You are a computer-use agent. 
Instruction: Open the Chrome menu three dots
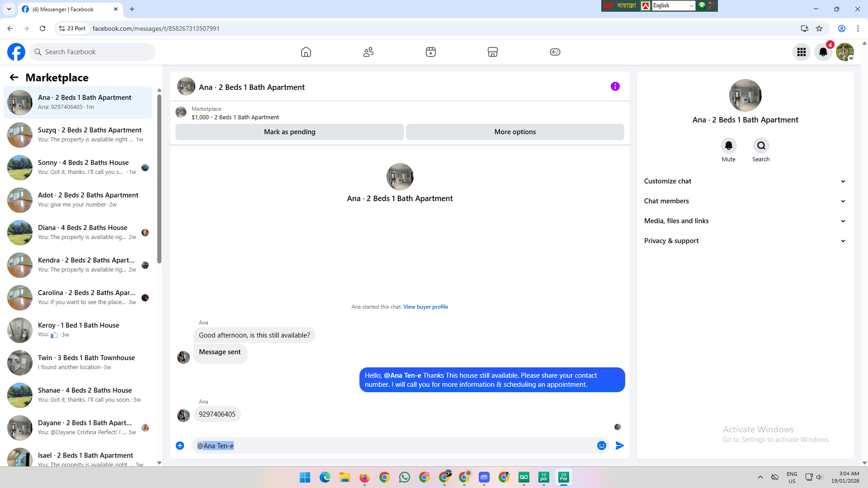click(x=858, y=28)
